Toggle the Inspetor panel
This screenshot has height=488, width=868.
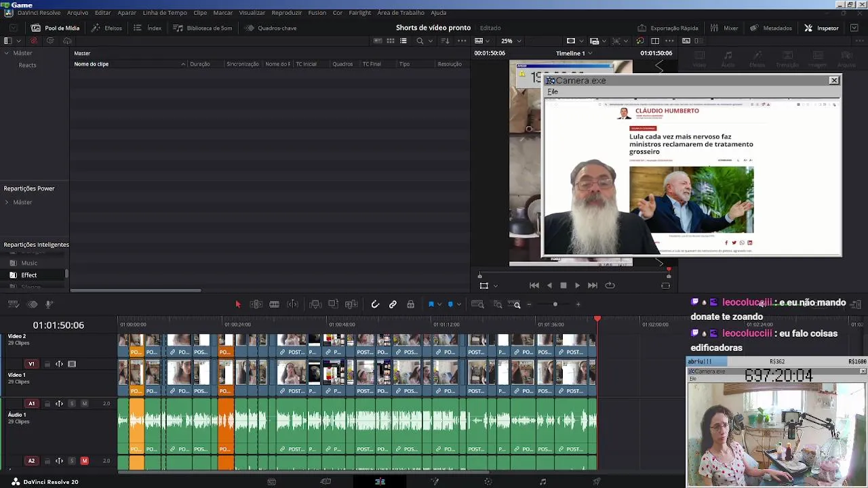[x=822, y=28]
